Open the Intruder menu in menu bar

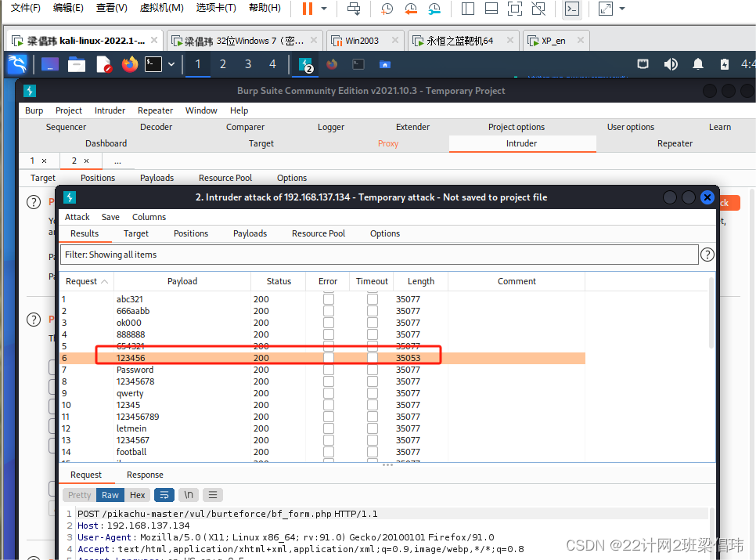click(110, 110)
